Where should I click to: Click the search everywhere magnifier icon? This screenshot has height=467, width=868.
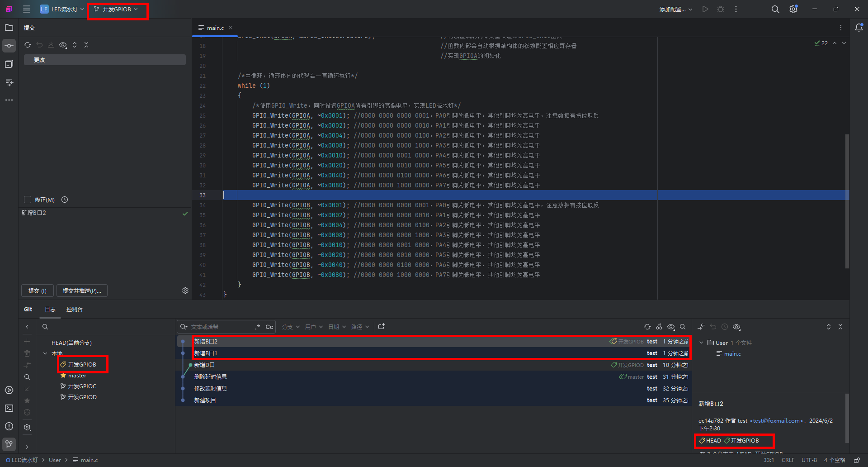coord(775,9)
